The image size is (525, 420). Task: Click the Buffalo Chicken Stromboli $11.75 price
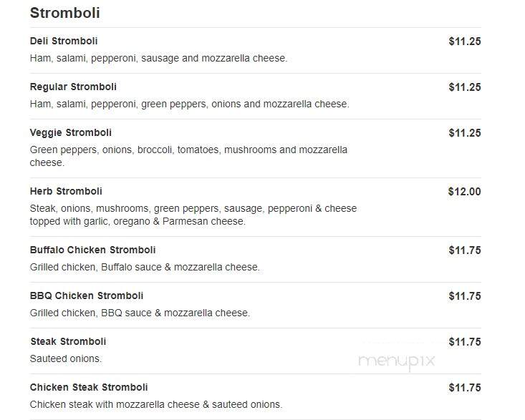coord(465,250)
